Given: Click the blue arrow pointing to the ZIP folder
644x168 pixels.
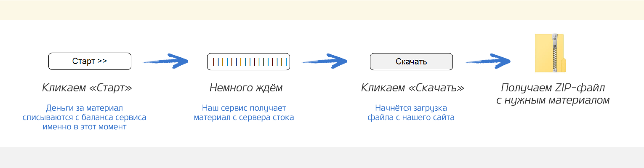Looking at the screenshot, I should [488, 60].
